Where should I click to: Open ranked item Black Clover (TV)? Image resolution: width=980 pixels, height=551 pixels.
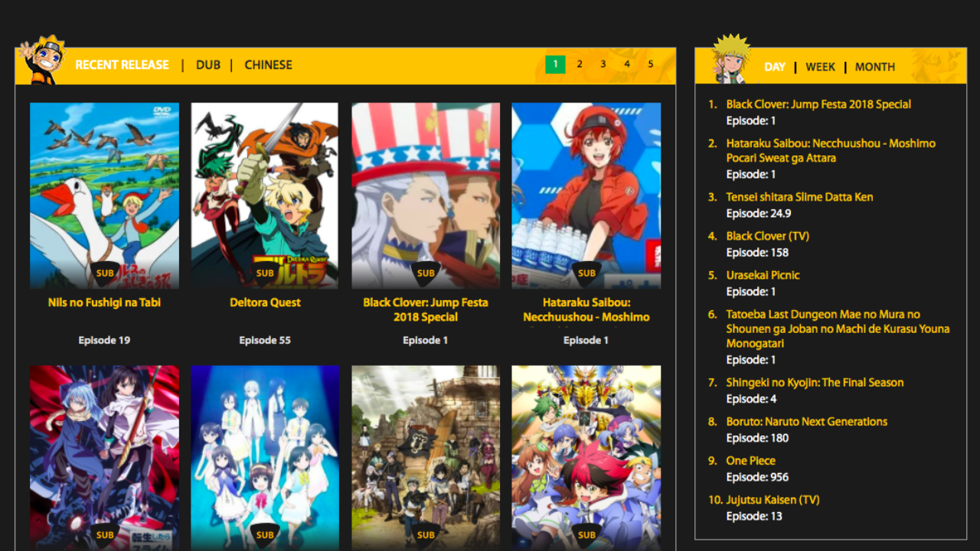tap(767, 236)
